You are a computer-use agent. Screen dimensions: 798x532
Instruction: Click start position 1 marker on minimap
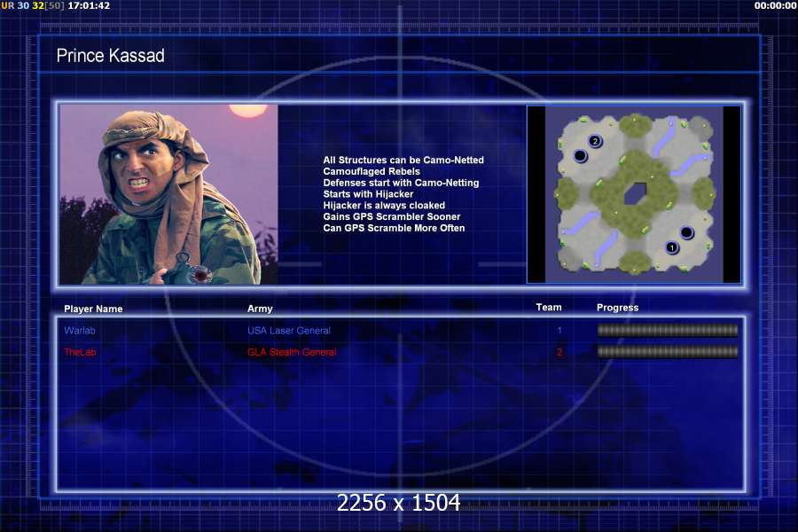point(671,247)
